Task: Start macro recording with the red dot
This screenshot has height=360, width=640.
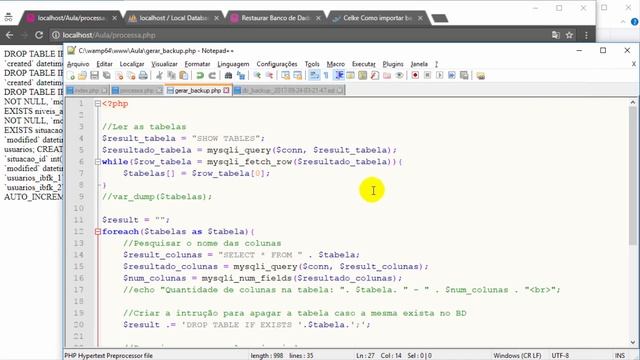Action: click(x=415, y=76)
